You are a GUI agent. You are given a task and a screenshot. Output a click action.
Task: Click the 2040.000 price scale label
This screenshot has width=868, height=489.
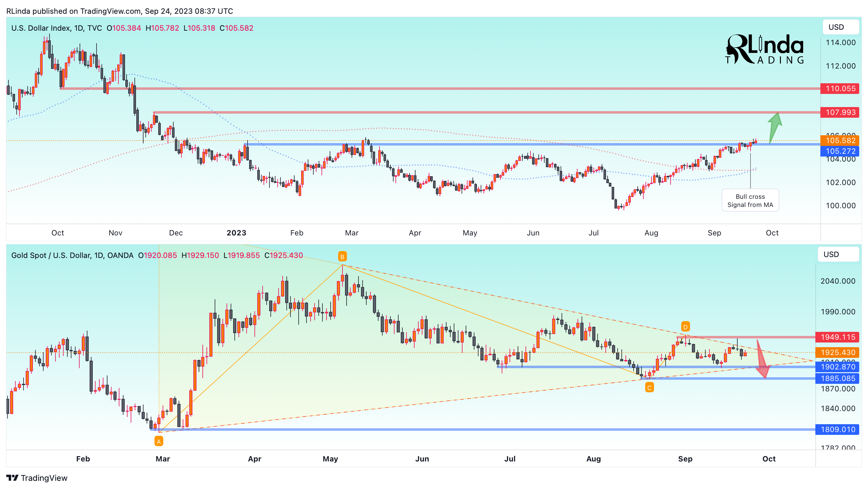pyautogui.click(x=838, y=281)
